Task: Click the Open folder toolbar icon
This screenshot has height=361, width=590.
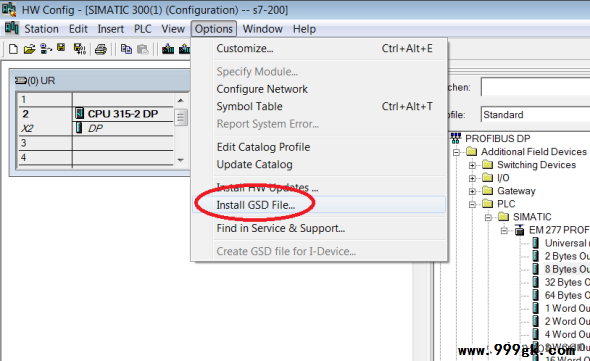Action: point(29,49)
